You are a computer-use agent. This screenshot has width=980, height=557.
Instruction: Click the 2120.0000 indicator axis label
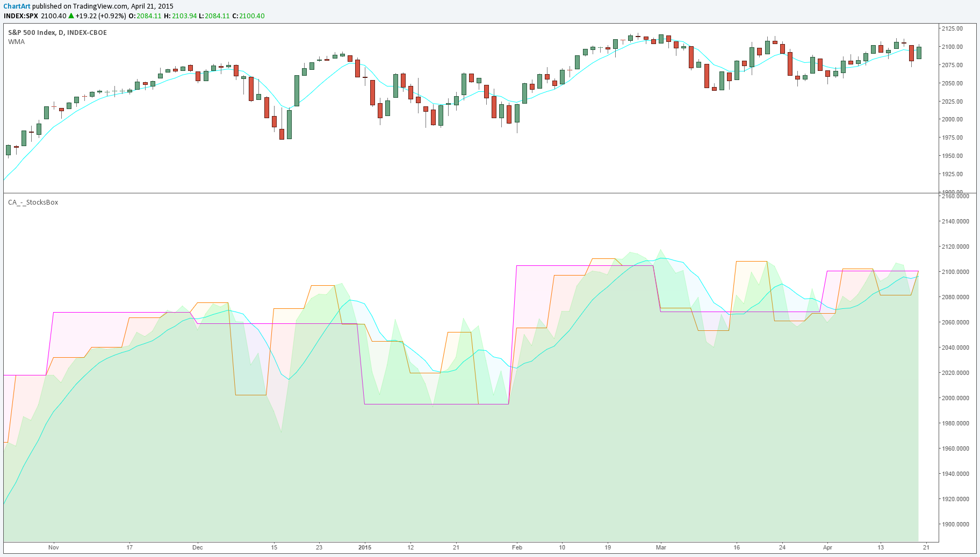pos(955,247)
